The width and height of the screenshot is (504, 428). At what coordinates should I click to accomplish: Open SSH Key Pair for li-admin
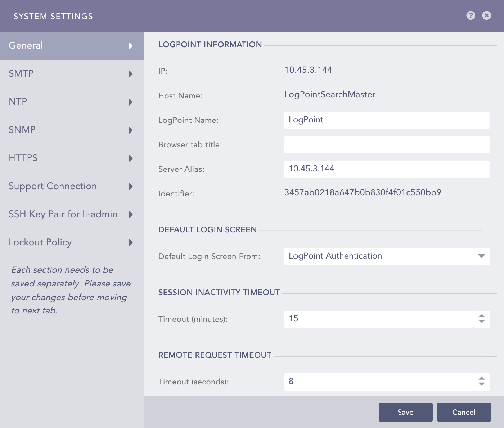point(72,214)
